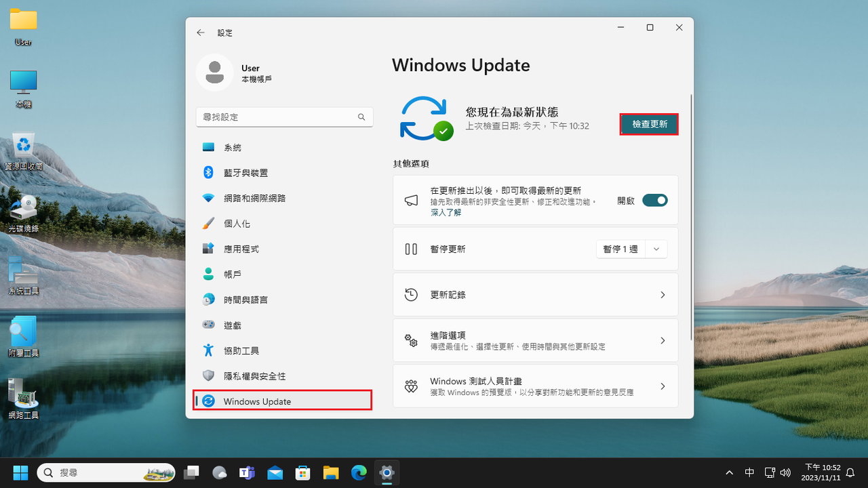Click the taskbar 搜尋 search box
The height and width of the screenshot is (488, 868).
tap(106, 472)
